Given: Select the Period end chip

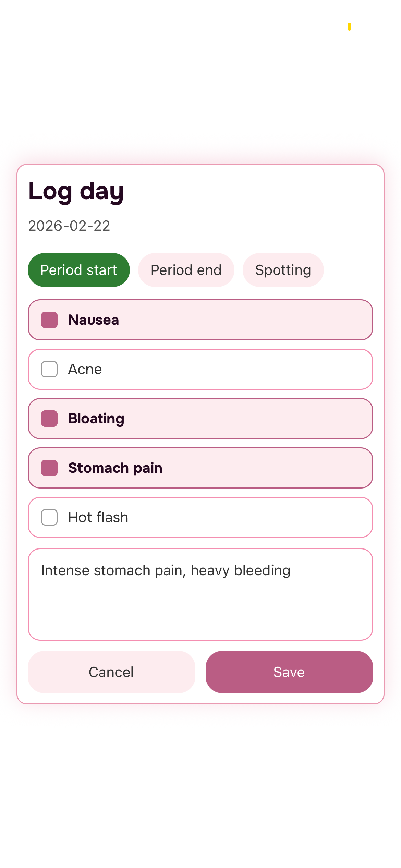Looking at the screenshot, I should coord(186,270).
